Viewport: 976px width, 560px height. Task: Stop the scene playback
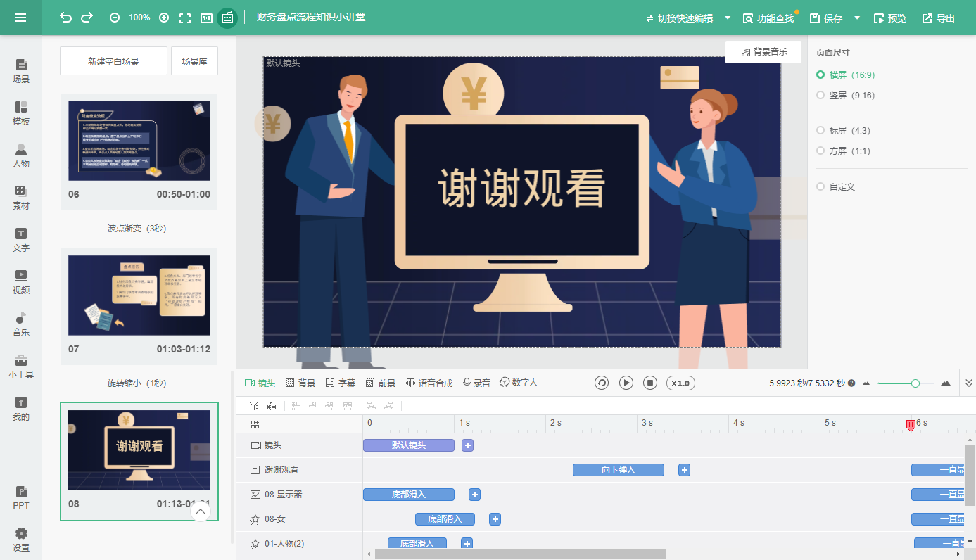(650, 383)
